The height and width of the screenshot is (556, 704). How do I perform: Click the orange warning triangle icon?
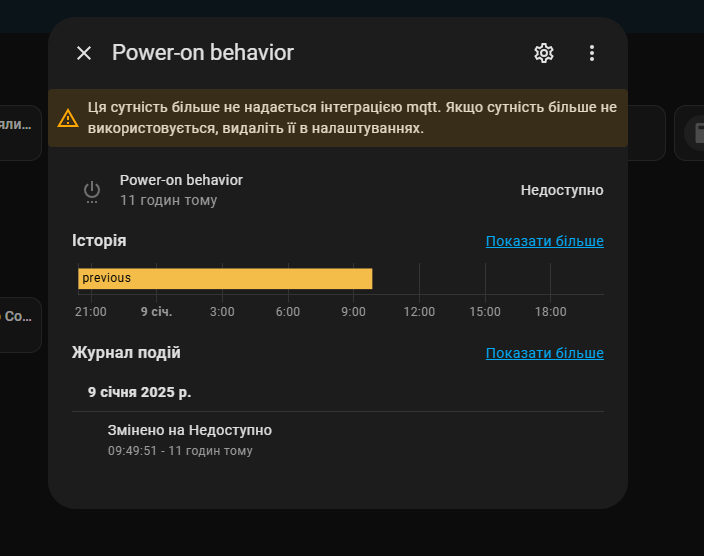(x=68, y=119)
